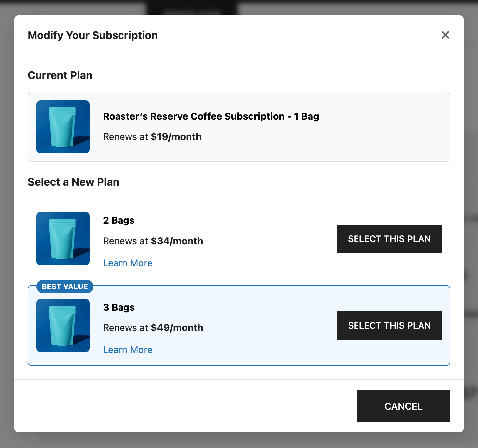Viewport: 478px width, 448px height.
Task: Click the $49/month renewal price text
Action: pyautogui.click(x=177, y=328)
